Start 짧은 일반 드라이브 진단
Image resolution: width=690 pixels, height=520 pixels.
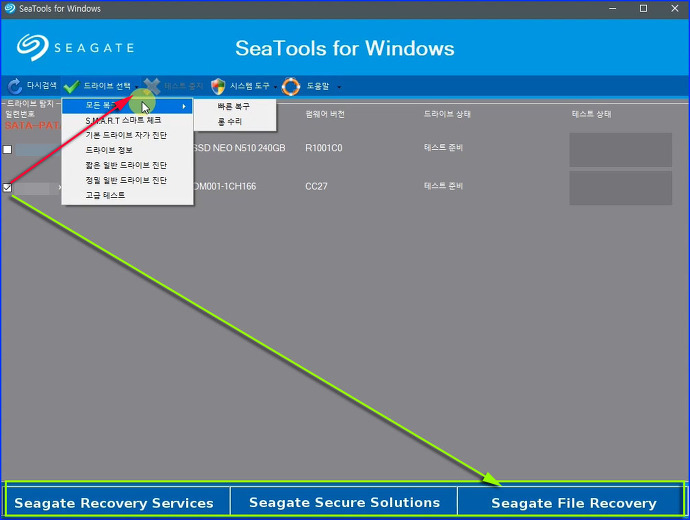(126, 165)
